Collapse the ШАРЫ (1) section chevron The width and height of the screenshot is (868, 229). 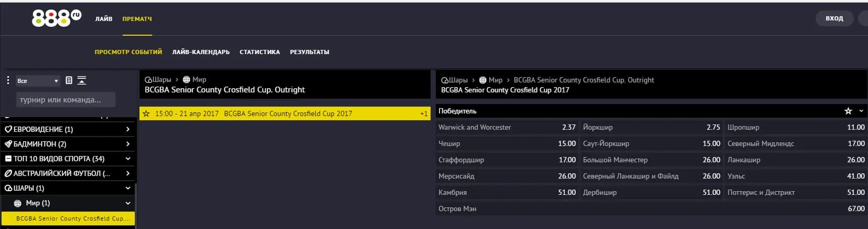click(128, 188)
